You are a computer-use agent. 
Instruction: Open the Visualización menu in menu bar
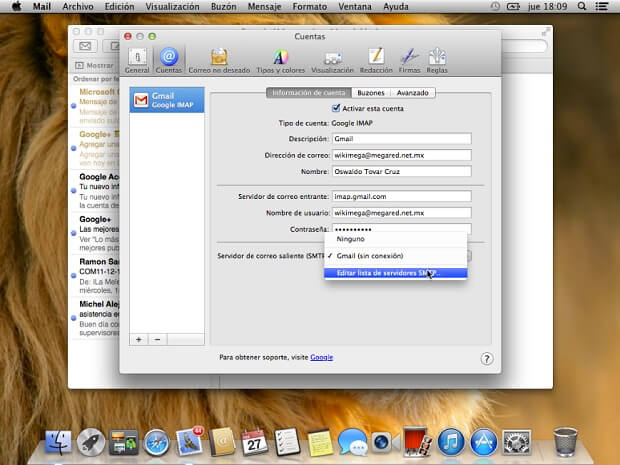[172, 6]
